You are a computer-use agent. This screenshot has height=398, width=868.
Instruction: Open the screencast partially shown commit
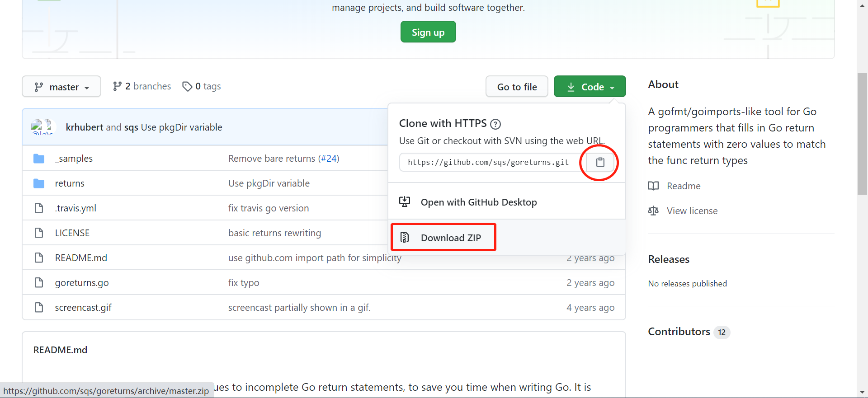(299, 308)
